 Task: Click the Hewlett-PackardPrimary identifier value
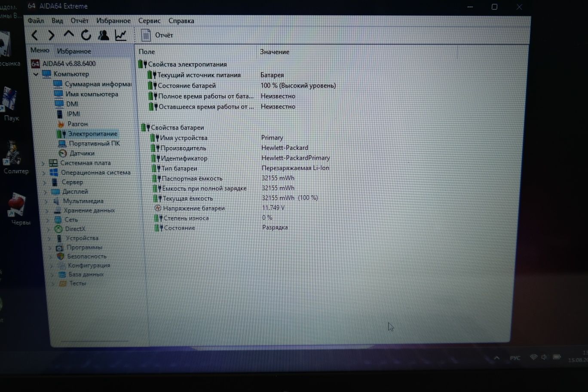coord(296,158)
